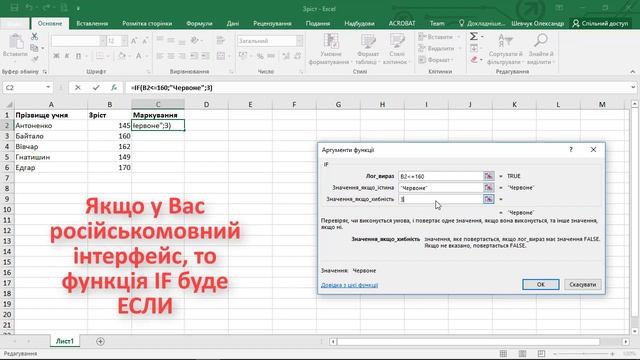Click decrease decimal places icon

[298, 56]
